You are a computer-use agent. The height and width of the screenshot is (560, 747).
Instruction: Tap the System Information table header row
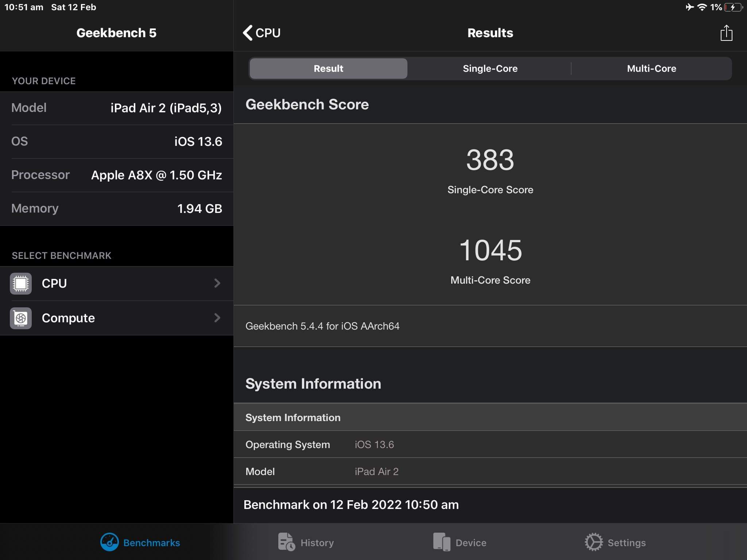490,417
